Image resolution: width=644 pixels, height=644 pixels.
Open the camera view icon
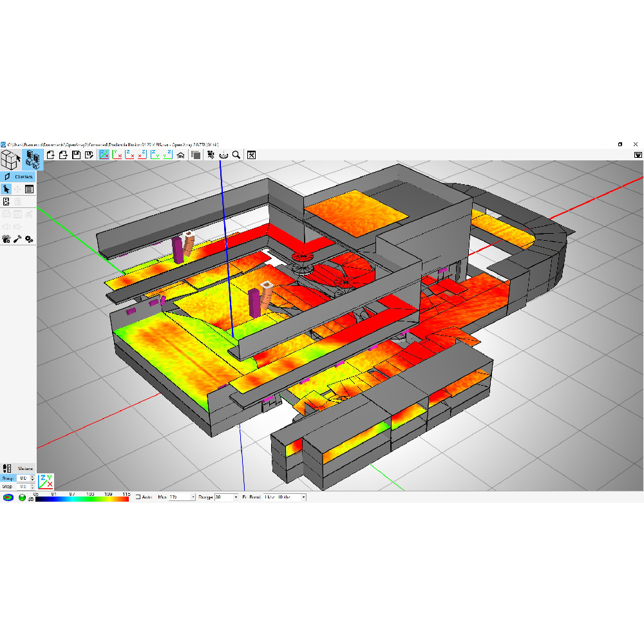pos(210,155)
